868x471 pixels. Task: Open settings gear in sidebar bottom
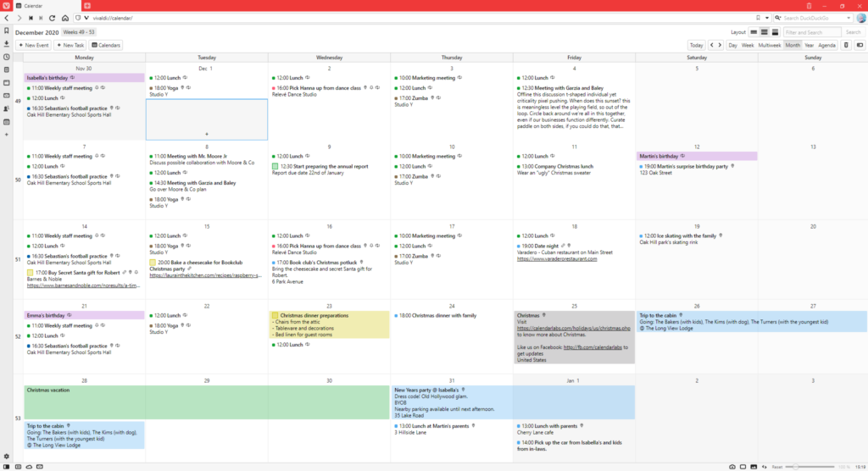coord(6,457)
